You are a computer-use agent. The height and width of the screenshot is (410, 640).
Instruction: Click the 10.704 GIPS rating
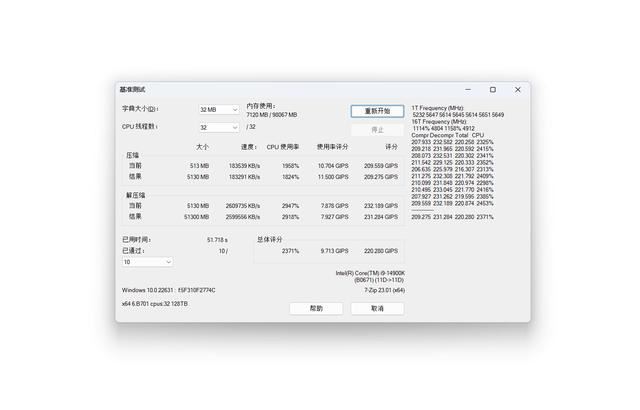pyautogui.click(x=333, y=166)
